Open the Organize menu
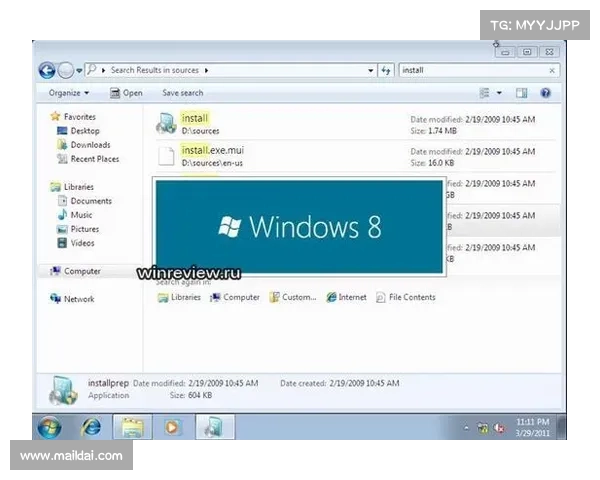The width and height of the screenshot is (600, 480). pyautogui.click(x=68, y=93)
